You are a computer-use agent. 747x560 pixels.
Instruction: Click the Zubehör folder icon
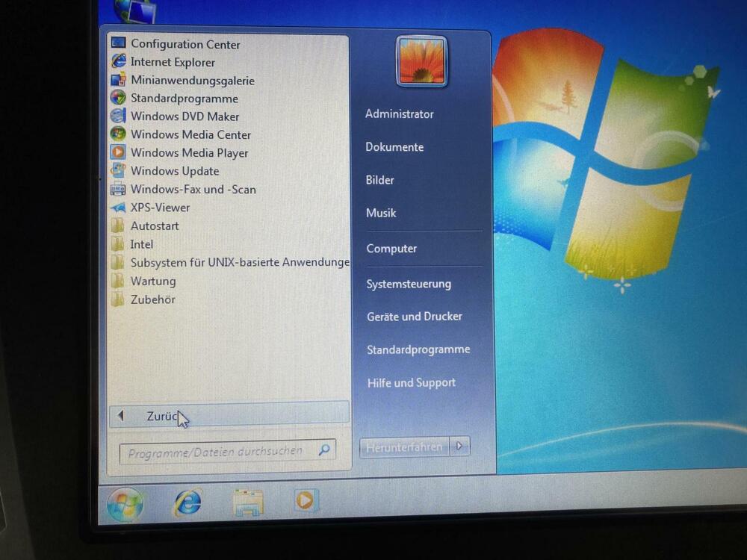pyautogui.click(x=118, y=299)
